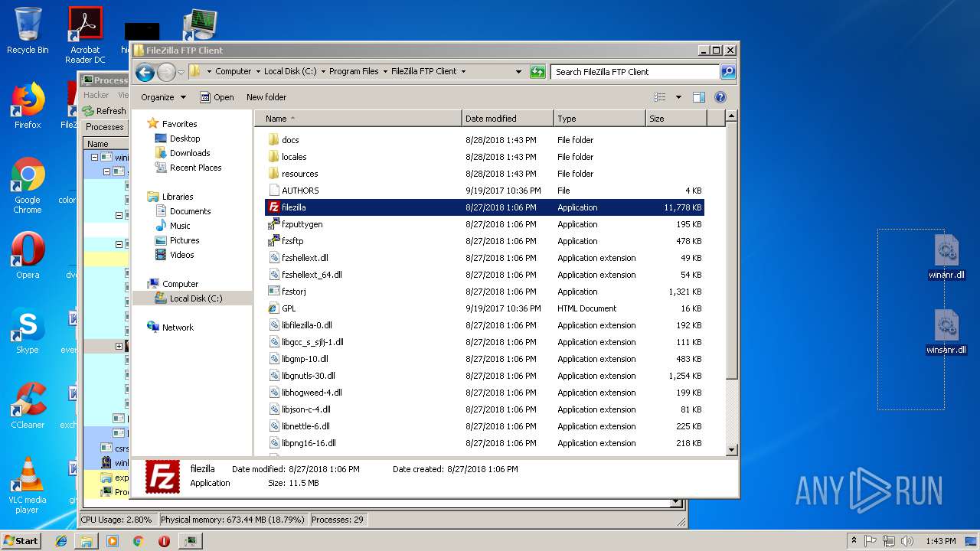Select fzshellext.dll file icon

(273, 258)
